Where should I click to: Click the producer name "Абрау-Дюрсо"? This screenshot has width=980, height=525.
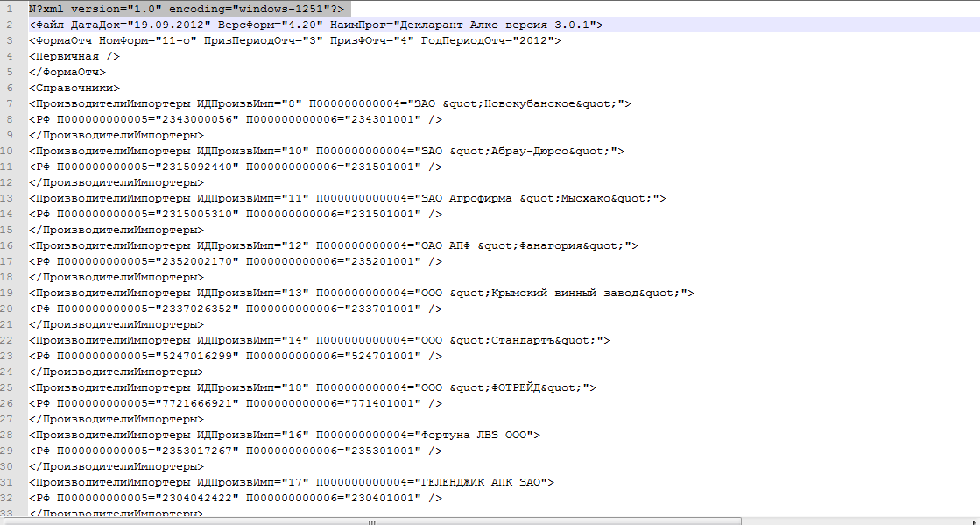pos(530,151)
